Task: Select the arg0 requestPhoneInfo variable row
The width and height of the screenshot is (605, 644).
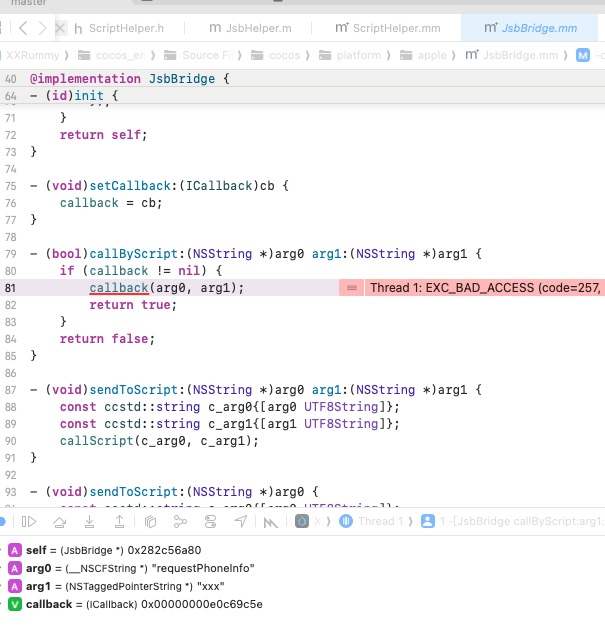Action: [131, 568]
